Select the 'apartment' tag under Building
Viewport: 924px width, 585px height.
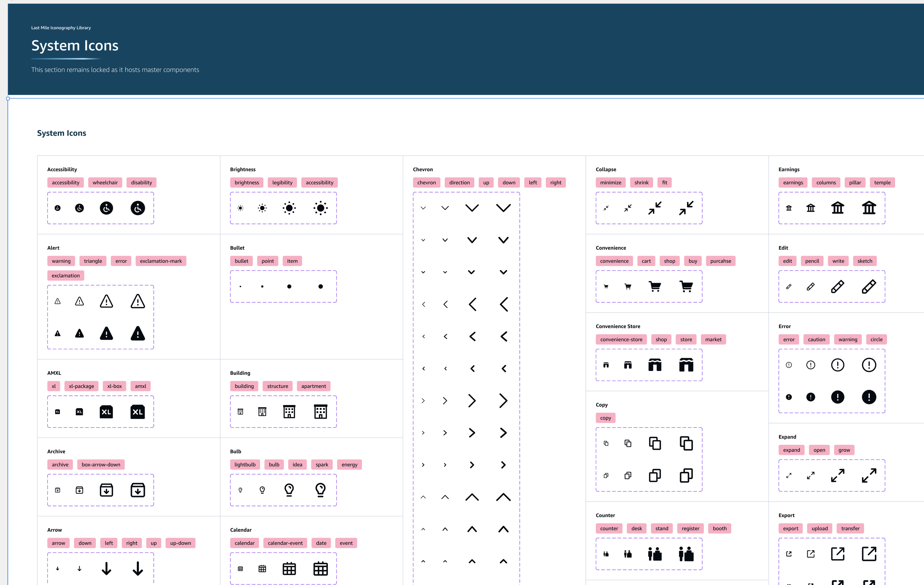(x=313, y=386)
